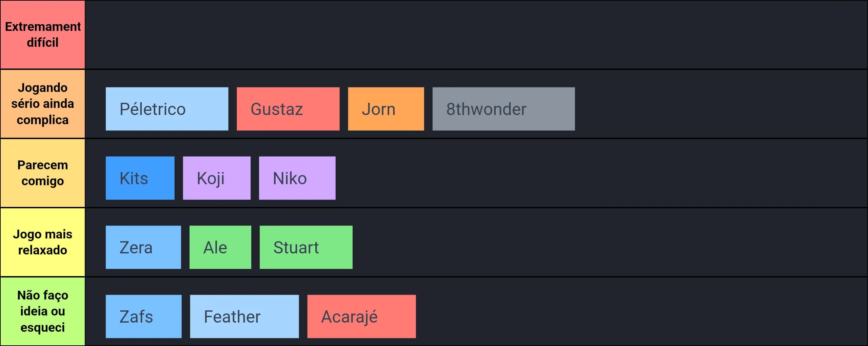868x346 pixels.
Task: Click the Zera item
Action: coord(143,247)
